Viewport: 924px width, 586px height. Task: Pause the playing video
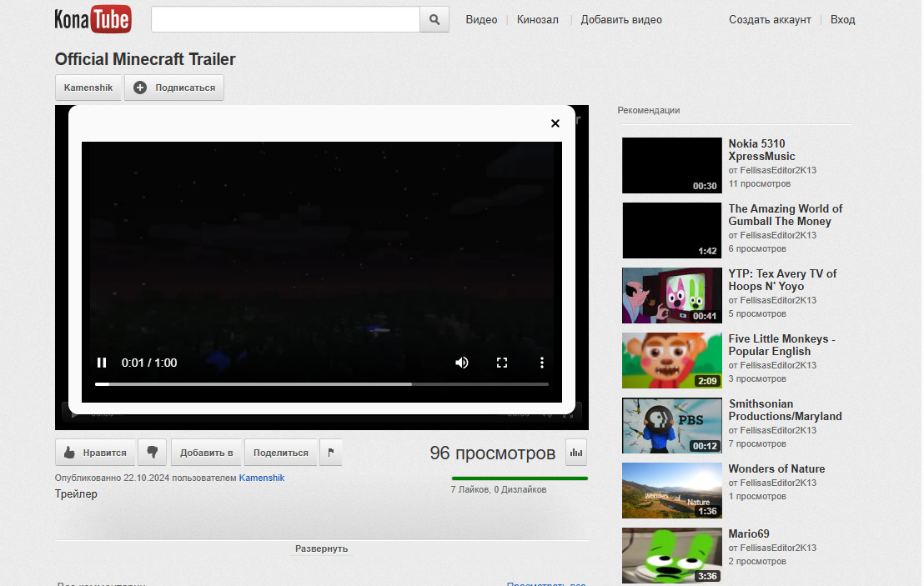[x=102, y=363]
